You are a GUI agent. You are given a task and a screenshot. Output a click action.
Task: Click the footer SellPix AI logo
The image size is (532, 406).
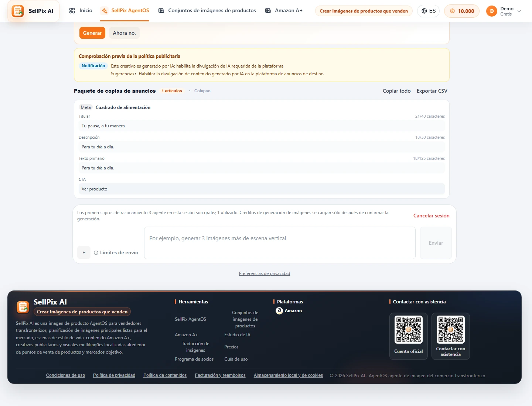click(23, 307)
